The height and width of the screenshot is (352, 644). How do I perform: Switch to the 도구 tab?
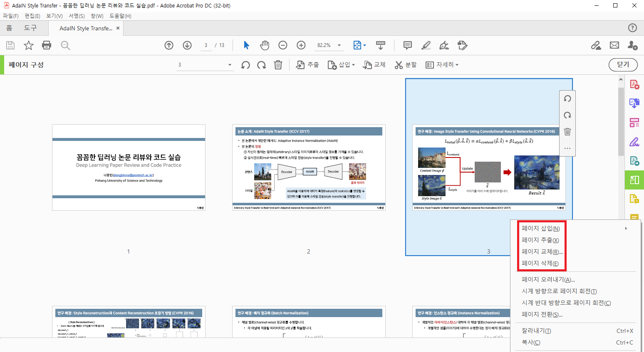coord(30,28)
